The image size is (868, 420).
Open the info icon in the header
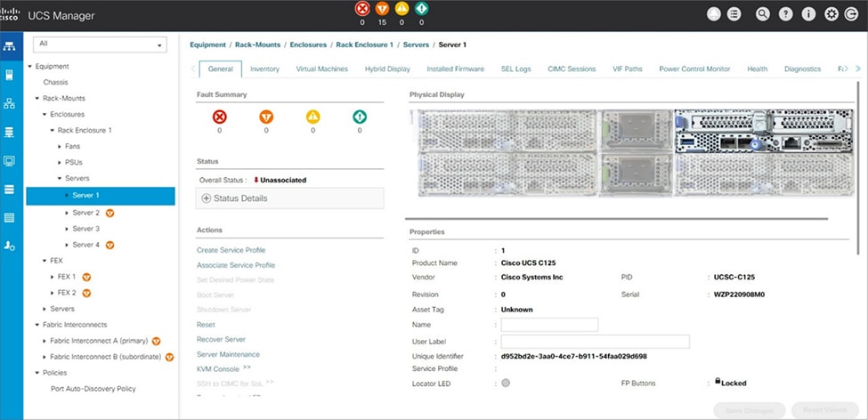pyautogui.click(x=808, y=15)
